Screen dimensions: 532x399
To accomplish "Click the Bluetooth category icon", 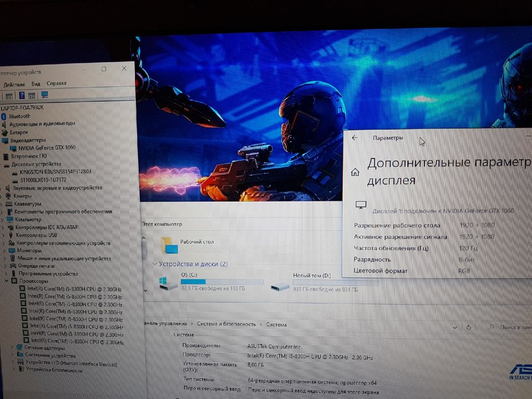I will [4, 116].
